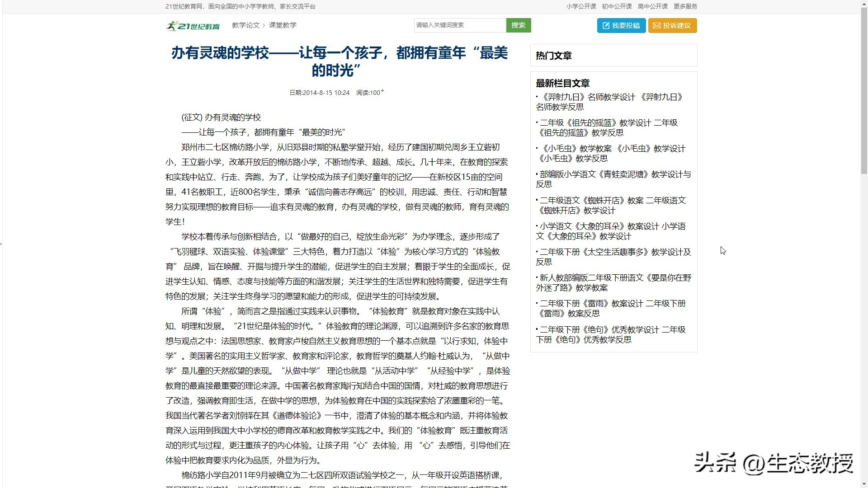This screenshot has height=488, width=868.
Task: Click the green magnifier search icon
Action: point(518,25)
